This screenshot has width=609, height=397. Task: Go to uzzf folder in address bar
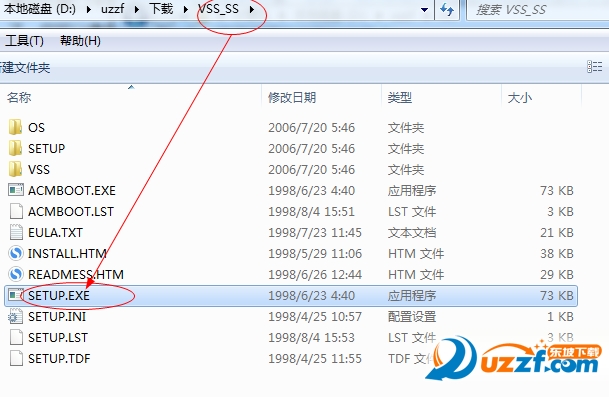pyautogui.click(x=113, y=9)
